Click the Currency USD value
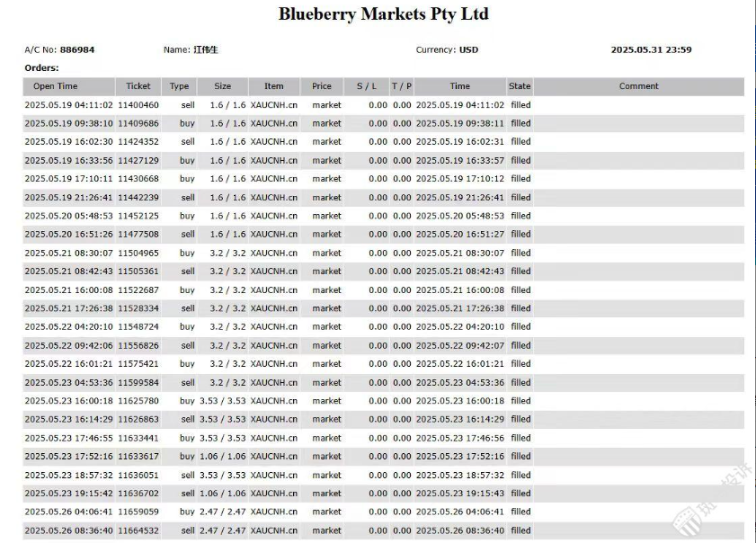Screen dimensions: 756x543 point(468,49)
